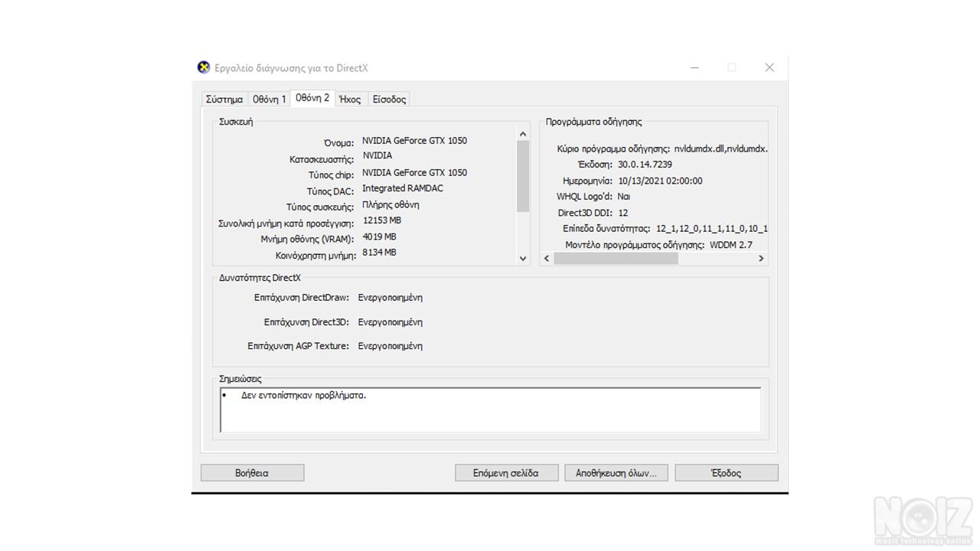The image size is (980, 551).
Task: Close the DirectX diagnostic window
Action: [x=769, y=67]
